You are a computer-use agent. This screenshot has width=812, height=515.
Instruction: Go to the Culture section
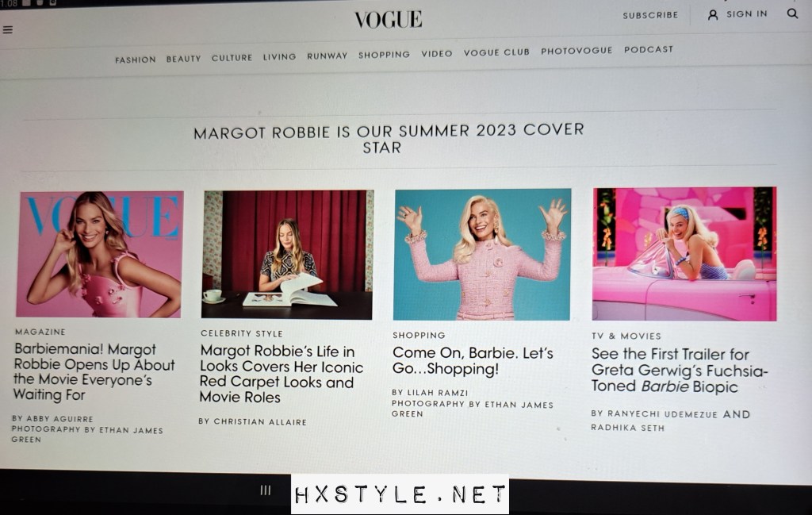point(232,57)
